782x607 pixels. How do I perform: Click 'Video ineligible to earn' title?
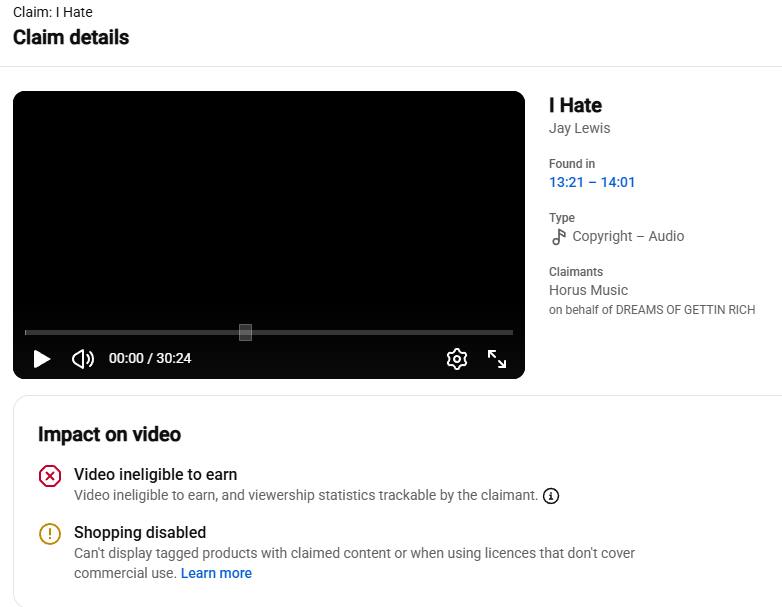pos(156,474)
